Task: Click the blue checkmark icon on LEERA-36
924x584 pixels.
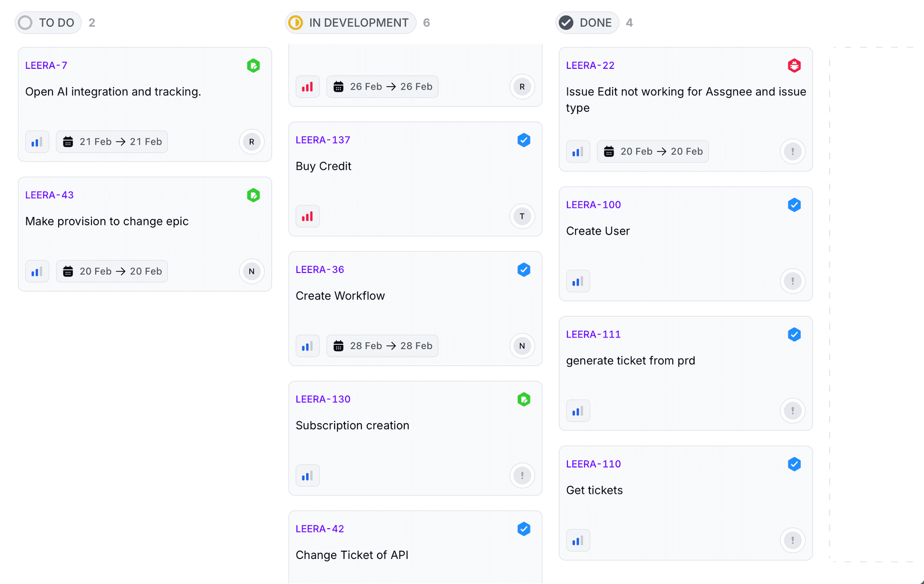Action: pos(525,269)
